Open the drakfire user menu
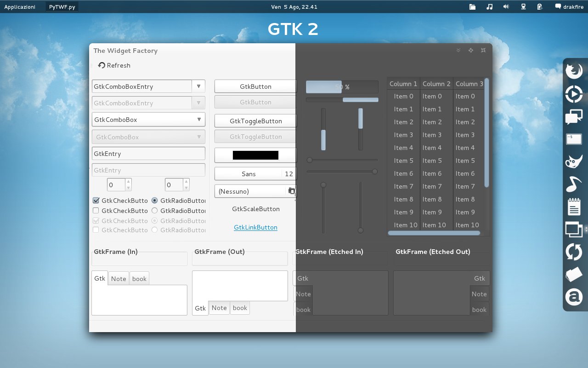Screen dimensions: 588x368 pos(570,7)
